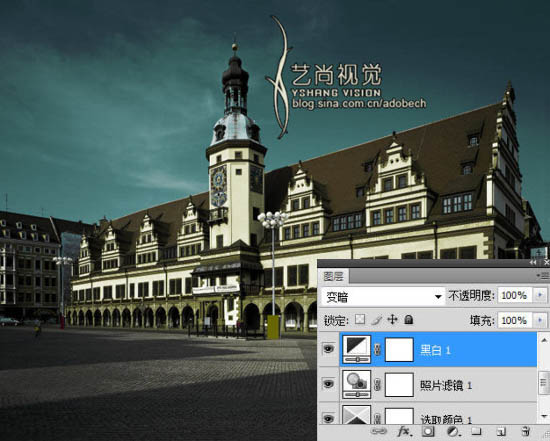Select the 照片滤镜 1 adjustment thumbnail
This screenshot has width=550, height=441.
pos(356,385)
